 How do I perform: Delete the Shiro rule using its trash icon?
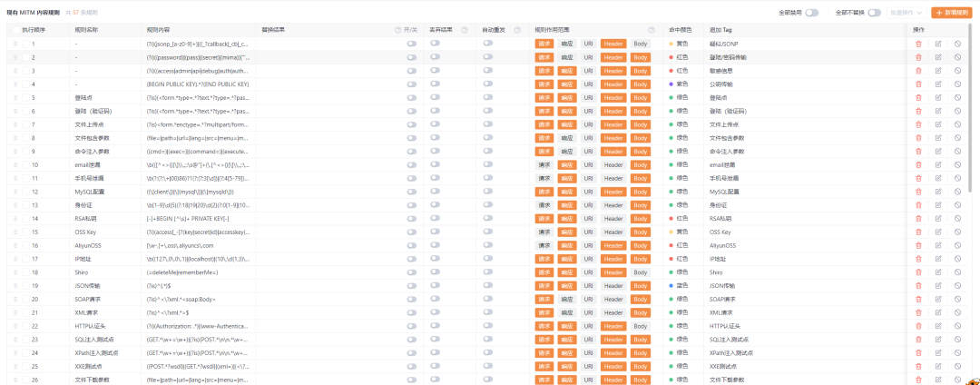[918, 272]
